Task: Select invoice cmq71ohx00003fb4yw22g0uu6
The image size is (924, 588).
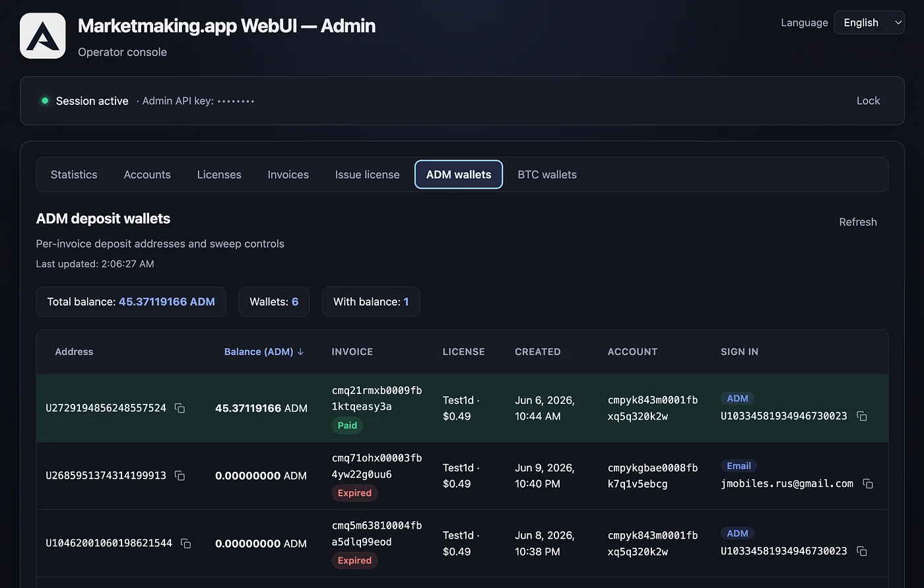Action: pyautogui.click(x=377, y=466)
